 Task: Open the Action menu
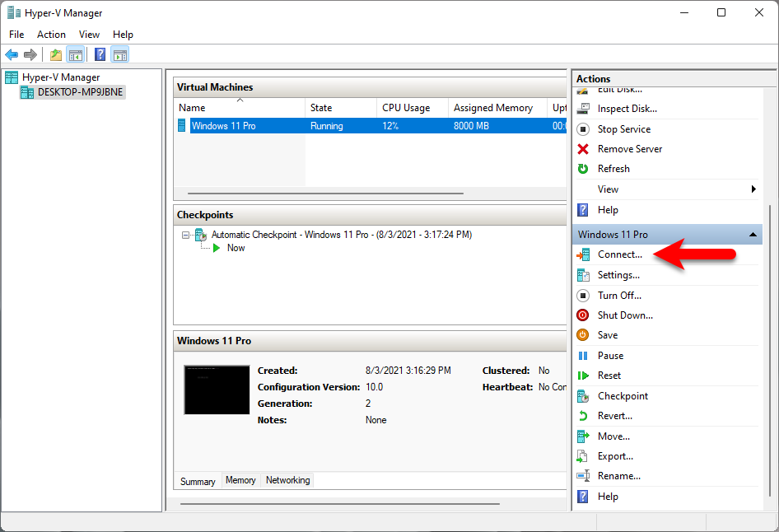click(51, 35)
